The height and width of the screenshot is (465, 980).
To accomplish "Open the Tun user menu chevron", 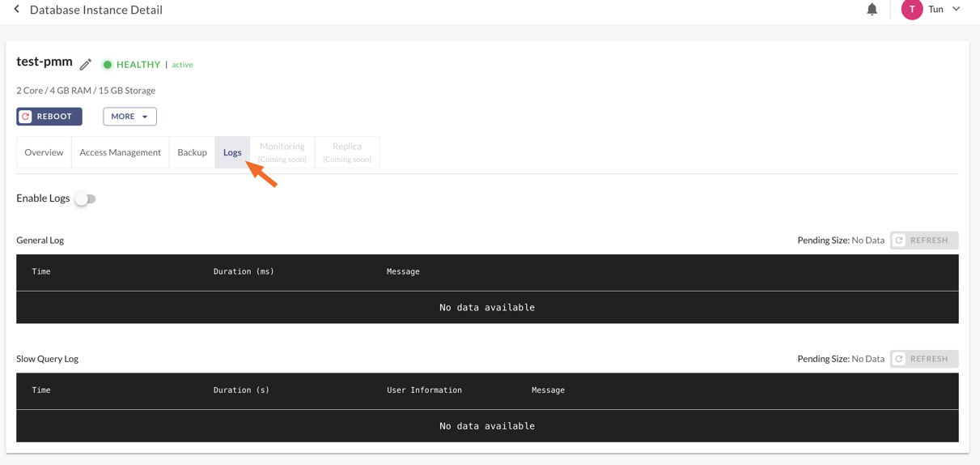I will tap(957, 10).
